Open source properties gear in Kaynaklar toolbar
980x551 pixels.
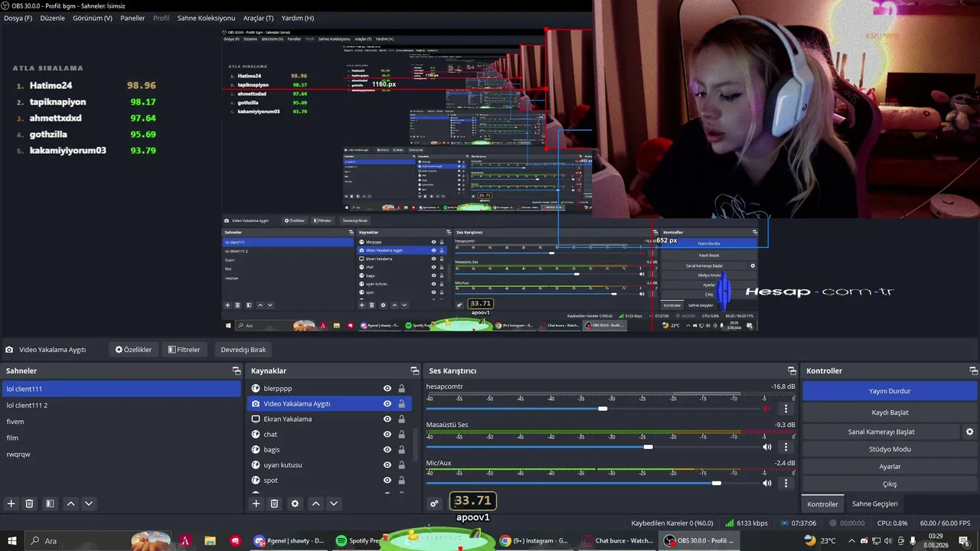pyautogui.click(x=295, y=504)
